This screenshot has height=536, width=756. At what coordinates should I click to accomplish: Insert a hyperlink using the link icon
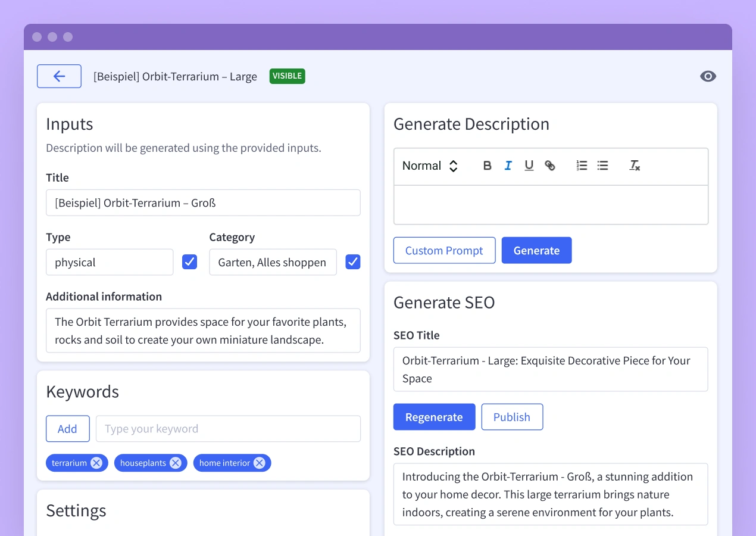(550, 166)
